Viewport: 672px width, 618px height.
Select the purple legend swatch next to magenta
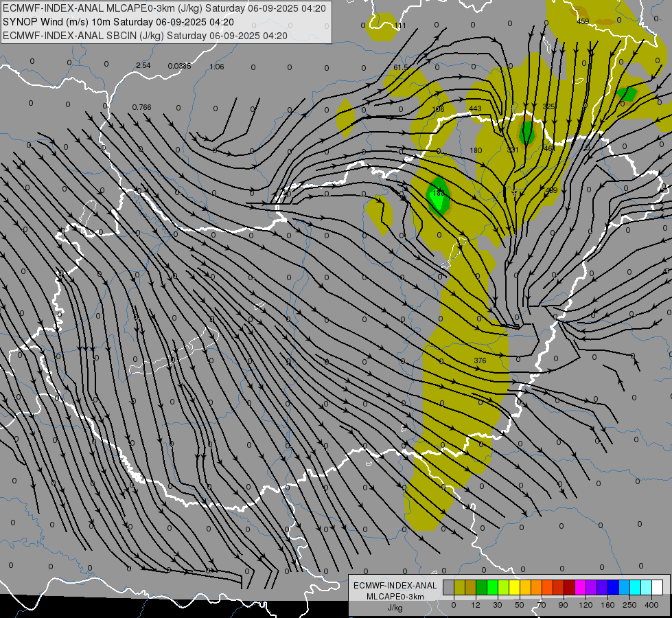(592, 587)
